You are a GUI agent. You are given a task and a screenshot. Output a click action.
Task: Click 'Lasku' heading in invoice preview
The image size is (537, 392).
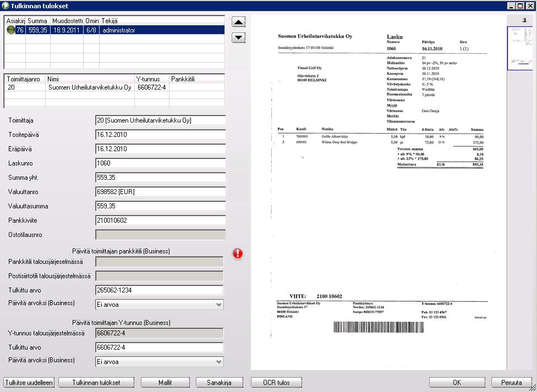(394, 37)
